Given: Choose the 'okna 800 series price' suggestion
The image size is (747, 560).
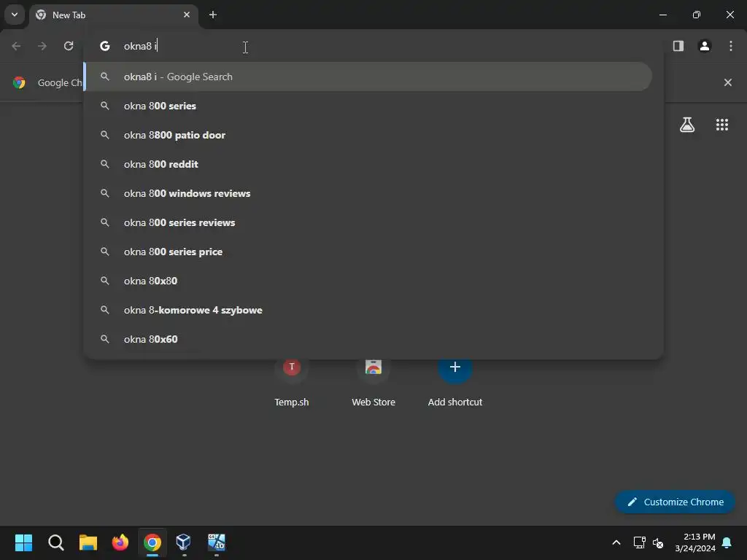Looking at the screenshot, I should [x=368, y=252].
